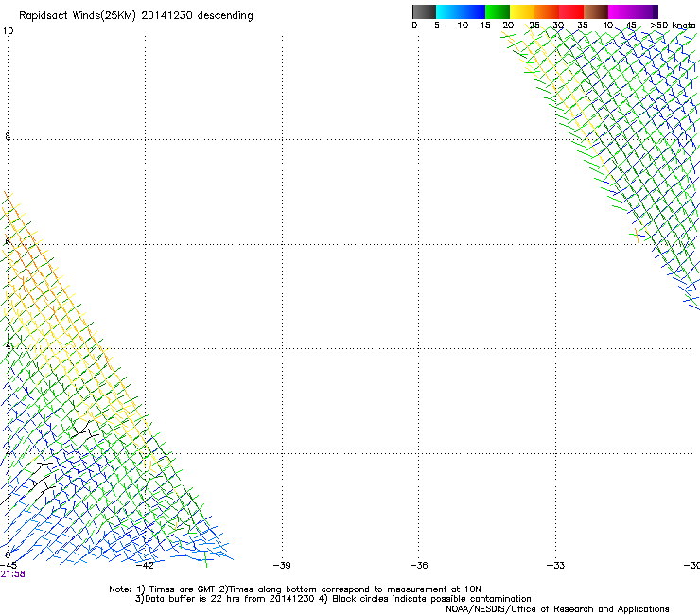The width and height of the screenshot is (700, 615).
Task: Click the longitude label '-39'
Action: click(x=282, y=565)
